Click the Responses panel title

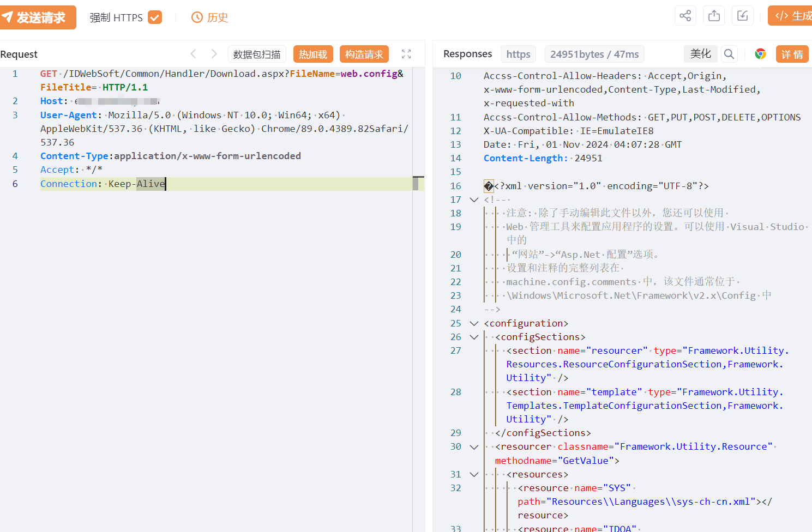pyautogui.click(x=468, y=53)
